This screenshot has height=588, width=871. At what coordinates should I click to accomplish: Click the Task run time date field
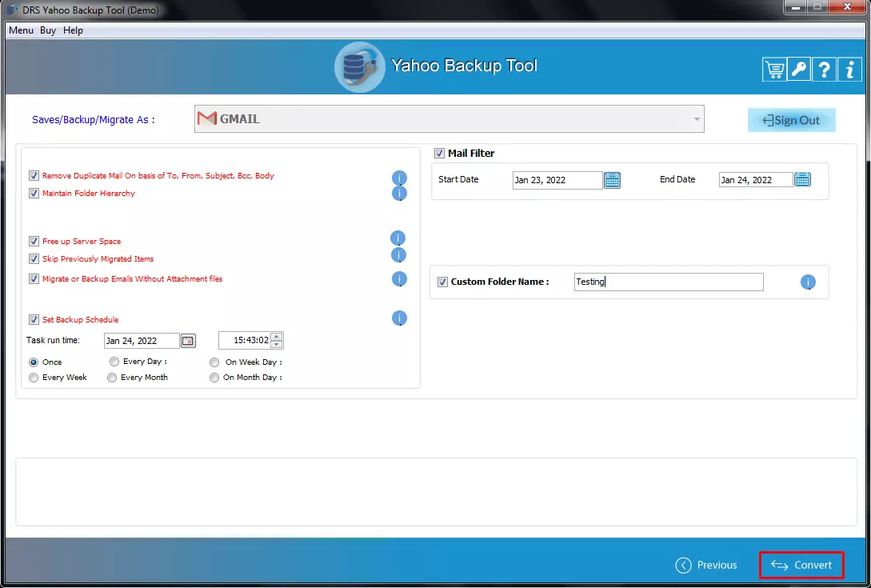[142, 341]
